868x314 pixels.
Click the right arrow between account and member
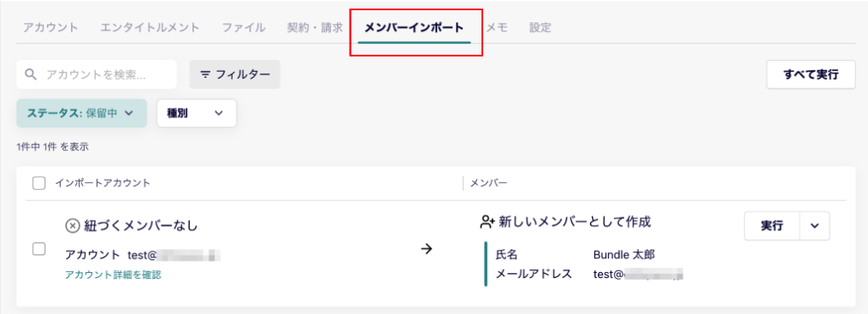426,249
